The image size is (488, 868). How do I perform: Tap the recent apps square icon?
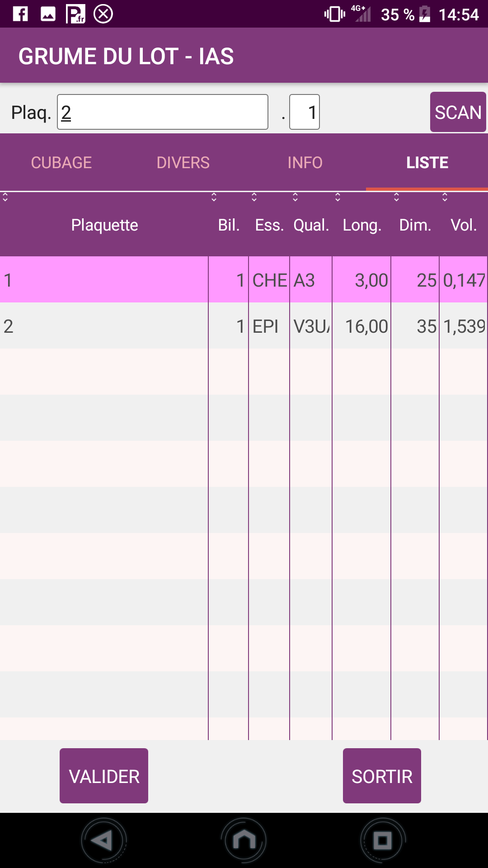(383, 841)
